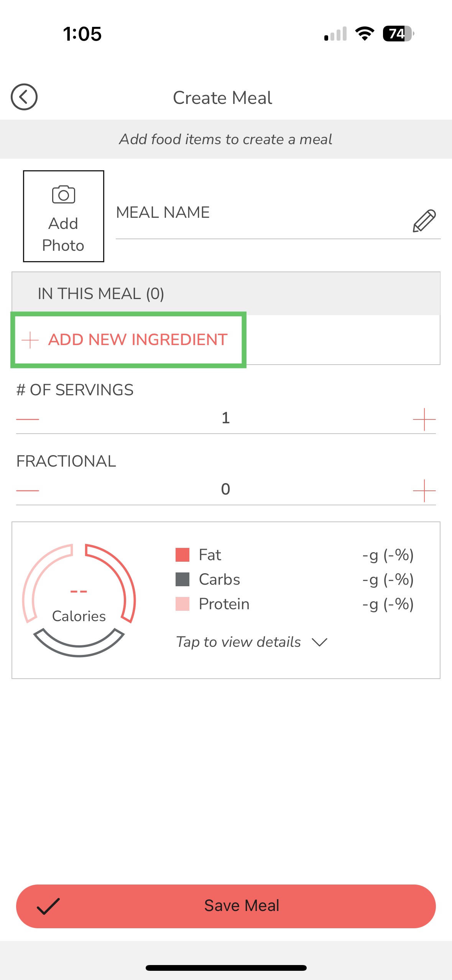
Task: Tap the battery indicator in status bar
Action: [x=398, y=34]
